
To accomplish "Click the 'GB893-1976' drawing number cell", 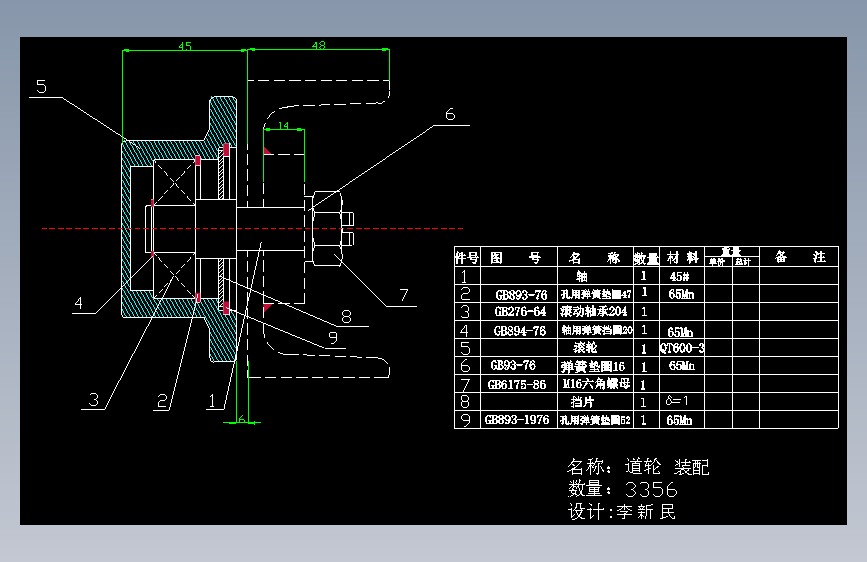I will click(x=517, y=420).
